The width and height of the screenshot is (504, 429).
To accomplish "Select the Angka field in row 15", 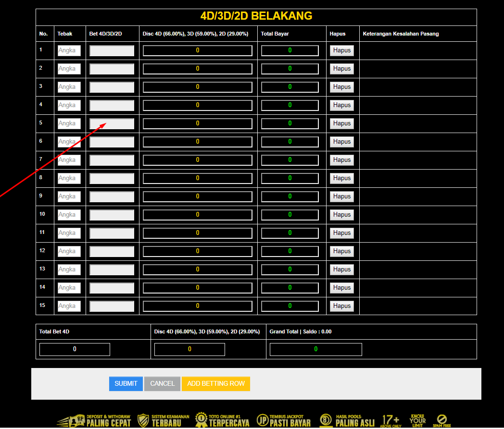I will click(x=69, y=306).
